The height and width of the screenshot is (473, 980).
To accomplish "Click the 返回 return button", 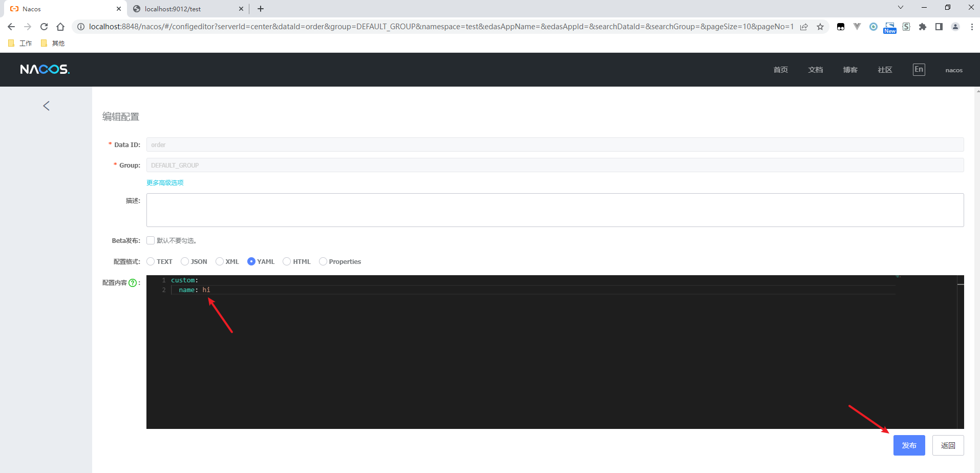I will [x=947, y=445].
